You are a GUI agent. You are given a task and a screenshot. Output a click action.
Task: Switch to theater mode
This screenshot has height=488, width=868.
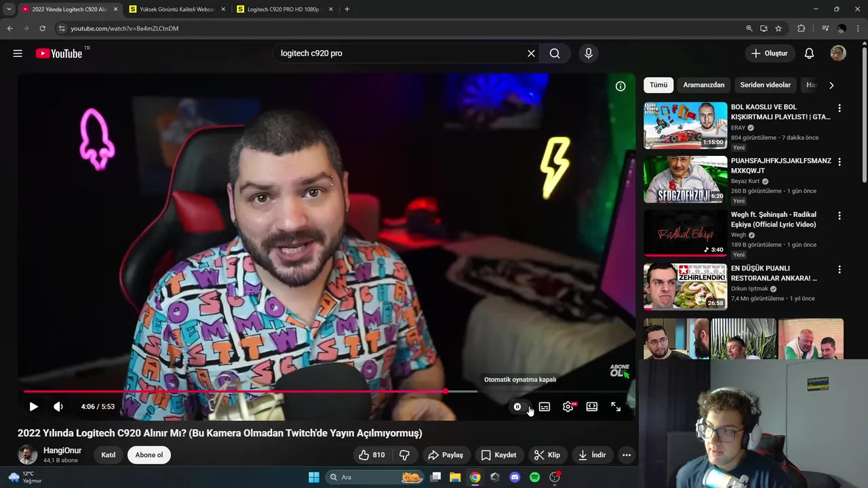pos(592,407)
